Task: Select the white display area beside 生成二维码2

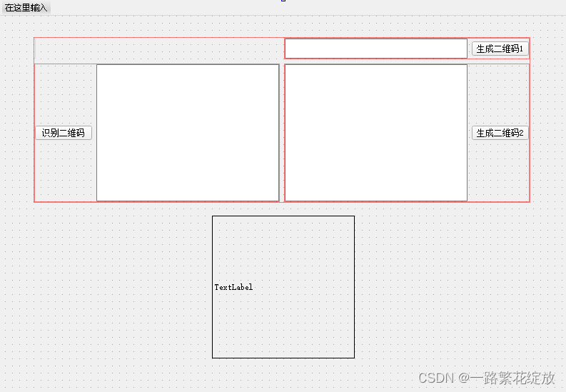Action: point(375,133)
